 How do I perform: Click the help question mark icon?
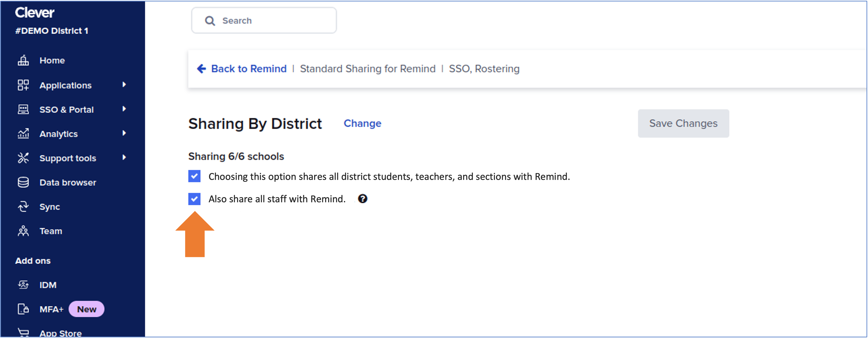click(363, 199)
